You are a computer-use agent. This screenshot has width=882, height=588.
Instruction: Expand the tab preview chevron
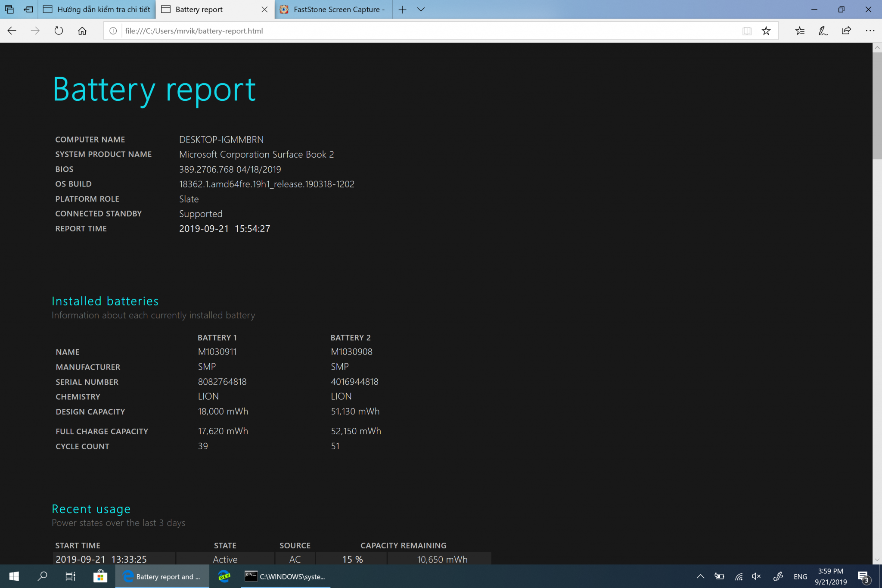click(421, 9)
